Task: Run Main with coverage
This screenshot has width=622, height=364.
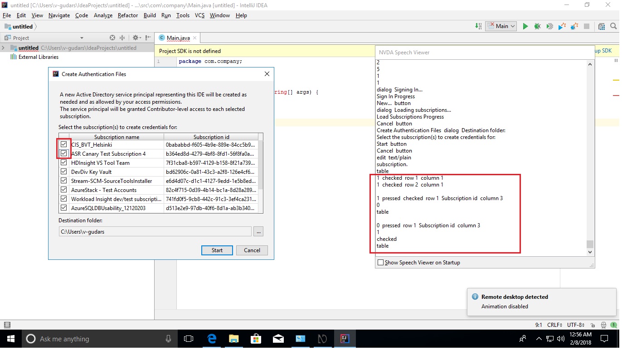Action: 549,26
